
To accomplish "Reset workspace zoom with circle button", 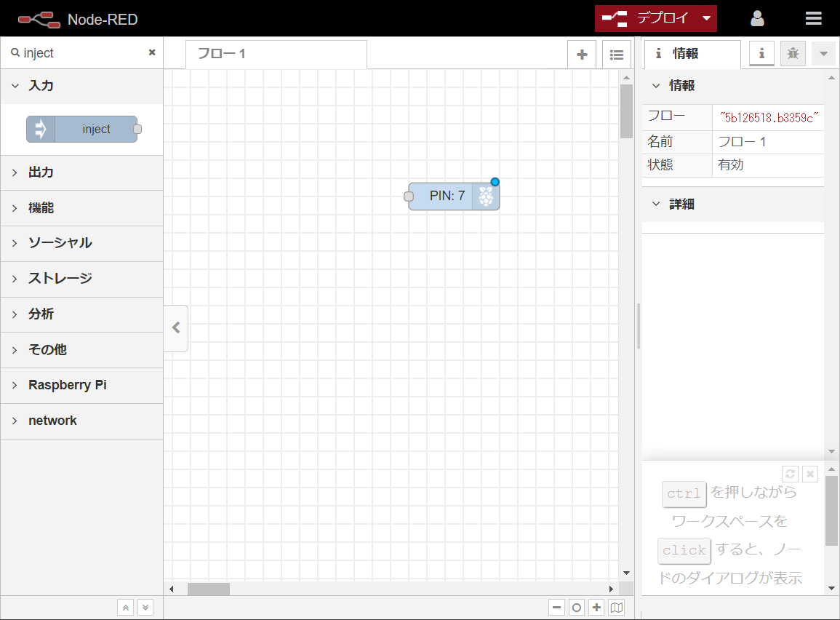I will (577, 608).
